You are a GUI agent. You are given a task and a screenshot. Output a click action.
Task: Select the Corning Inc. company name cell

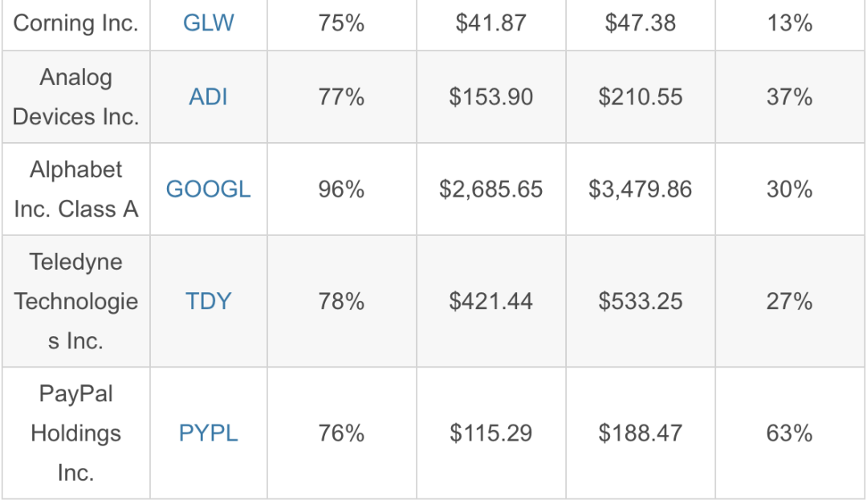tap(75, 23)
